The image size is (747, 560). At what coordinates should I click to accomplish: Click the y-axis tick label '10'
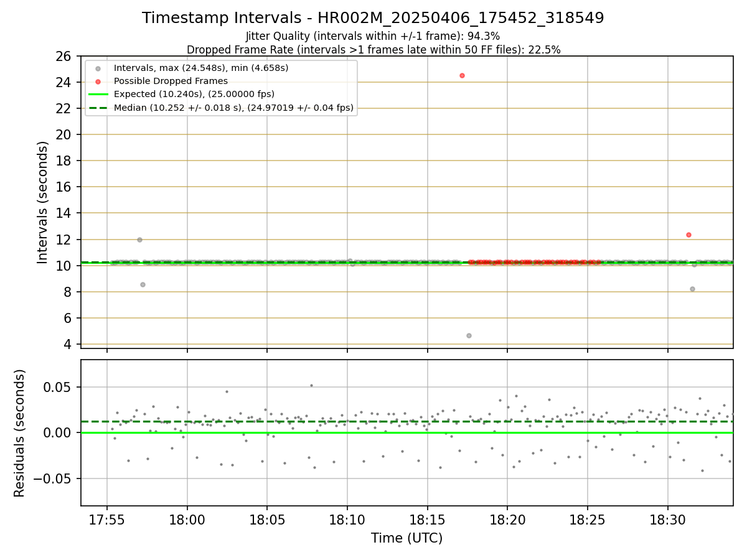64,266
